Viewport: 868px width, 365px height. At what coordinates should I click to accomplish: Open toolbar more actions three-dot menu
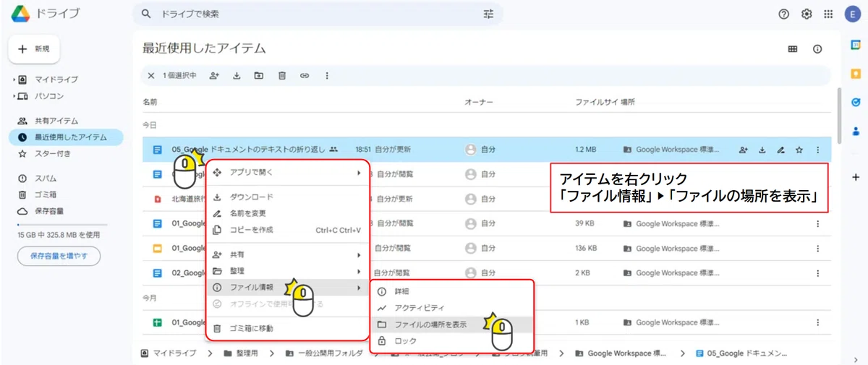coord(327,75)
